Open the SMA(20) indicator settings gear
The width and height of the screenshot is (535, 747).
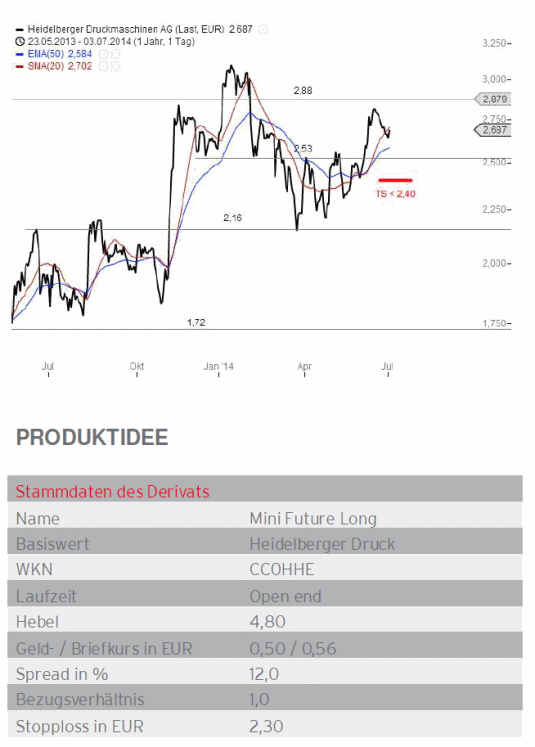click(103, 66)
